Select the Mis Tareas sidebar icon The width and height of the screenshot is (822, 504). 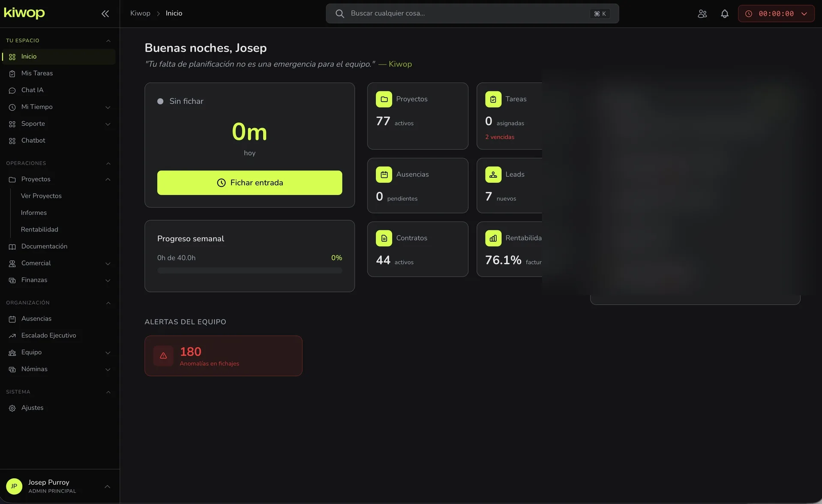pyautogui.click(x=12, y=73)
